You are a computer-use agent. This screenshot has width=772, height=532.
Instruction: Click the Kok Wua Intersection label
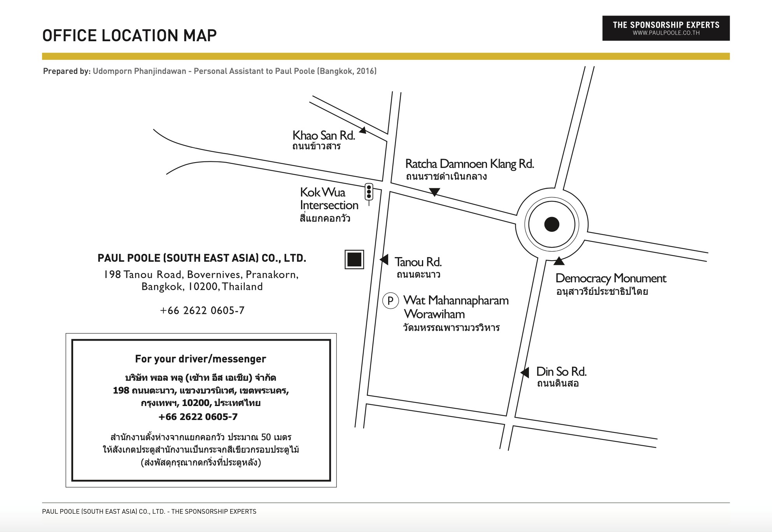(329, 199)
